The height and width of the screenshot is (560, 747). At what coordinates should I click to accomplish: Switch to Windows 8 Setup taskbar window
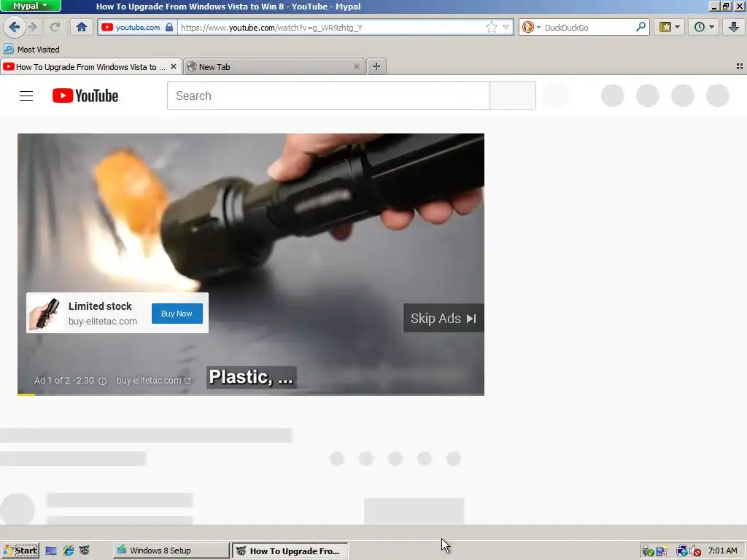click(x=171, y=551)
